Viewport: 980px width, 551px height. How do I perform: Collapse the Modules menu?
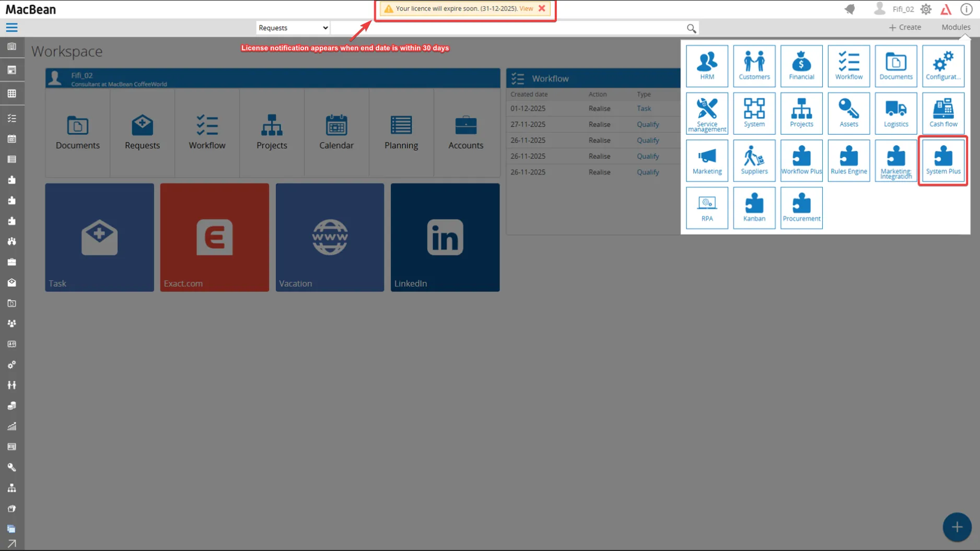(955, 27)
